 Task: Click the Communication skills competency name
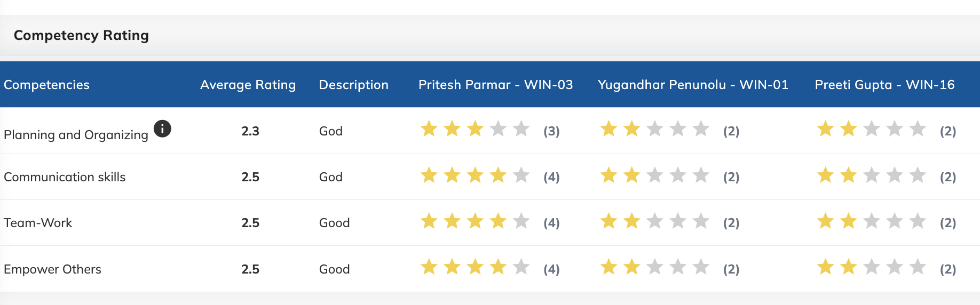[x=65, y=177]
